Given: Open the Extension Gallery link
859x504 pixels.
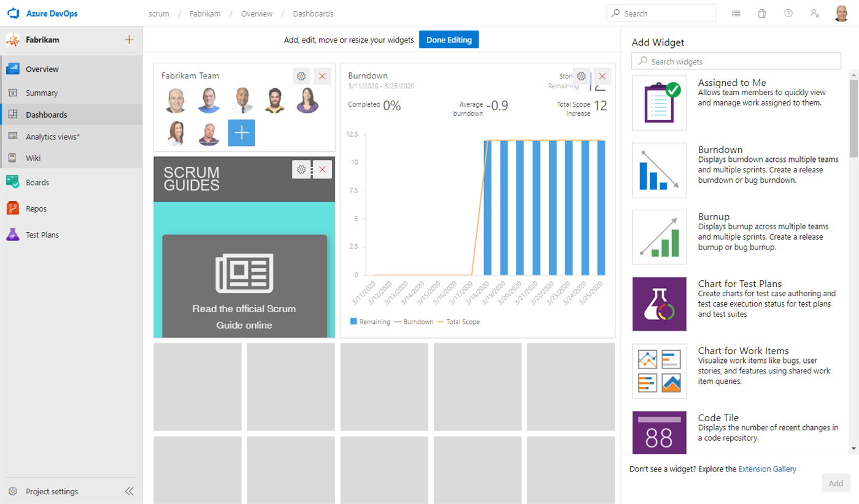Looking at the screenshot, I should [x=767, y=469].
